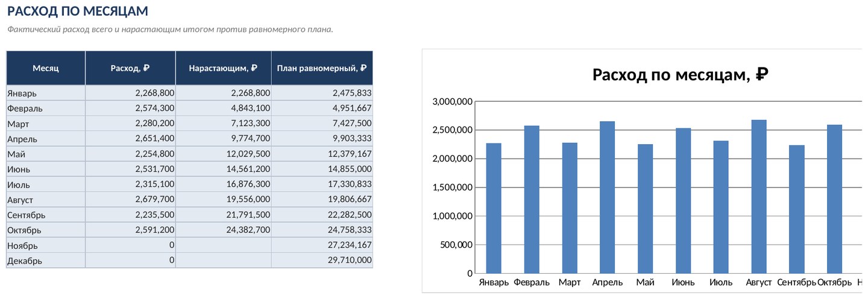Select the plan cell 17,330,833
The image size is (868, 299).
322,184
